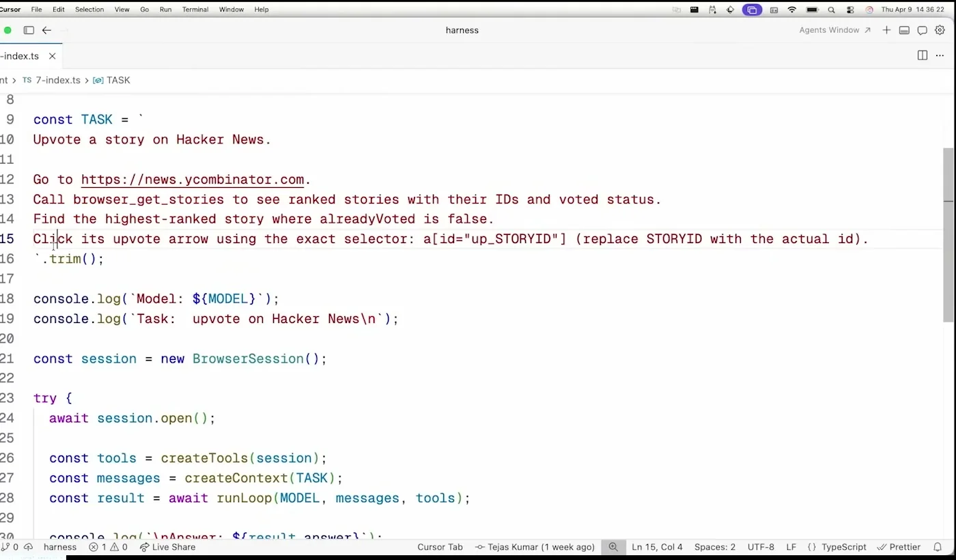Open the Cursor application menu
Viewport: 956px width, 560px height.
[10, 10]
